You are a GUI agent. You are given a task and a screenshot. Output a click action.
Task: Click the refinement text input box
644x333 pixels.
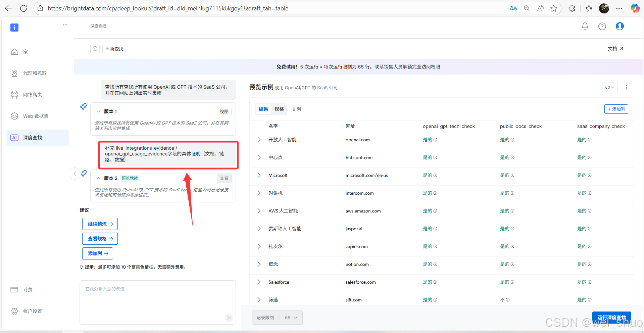[158, 302]
